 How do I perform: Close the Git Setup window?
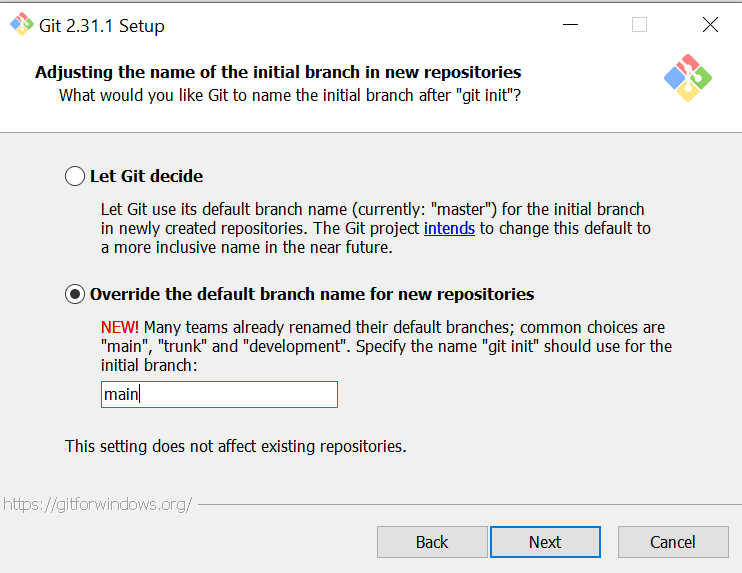[710, 25]
